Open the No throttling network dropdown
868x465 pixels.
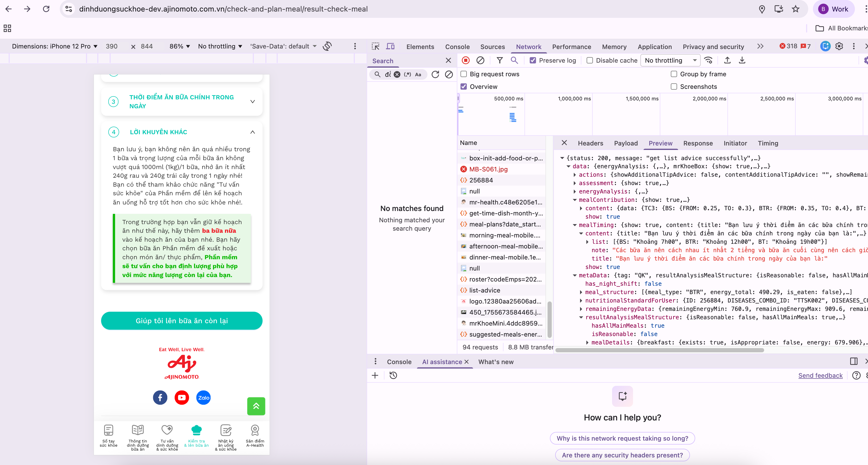tap(670, 60)
